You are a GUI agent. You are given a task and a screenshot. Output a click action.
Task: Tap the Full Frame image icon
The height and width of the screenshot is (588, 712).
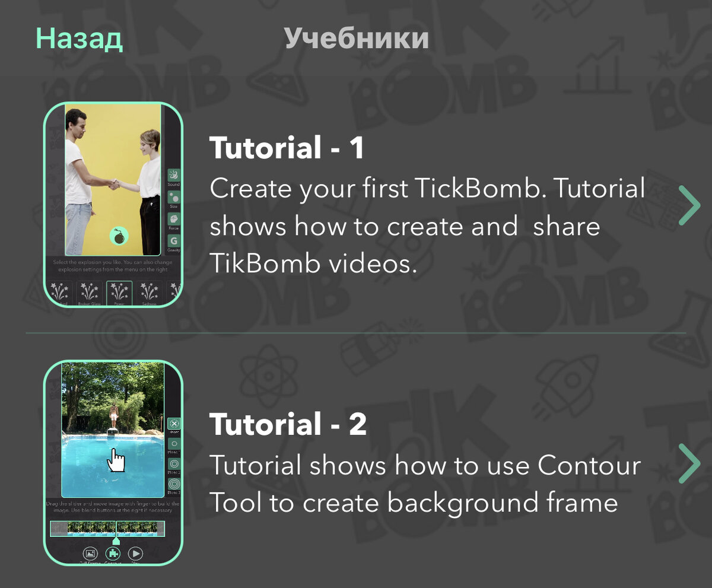coord(90,554)
